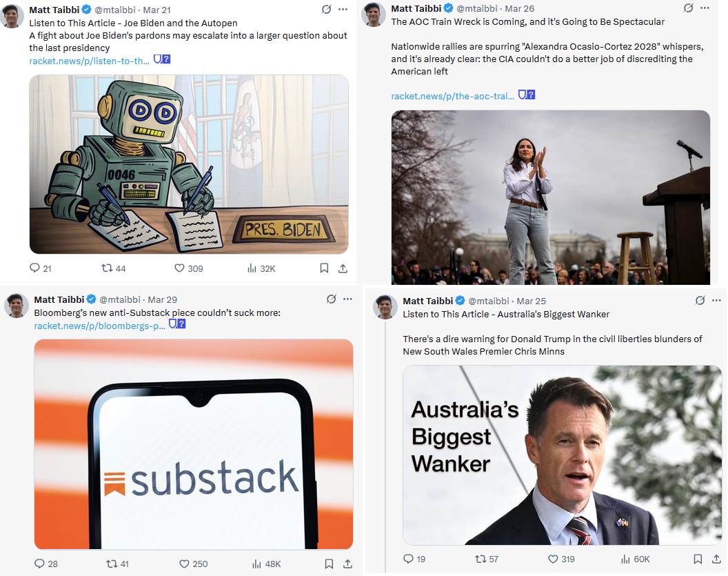Open more options on Mar 26 tweet
Image resolution: width=728 pixels, height=576 pixels.
tap(705, 8)
